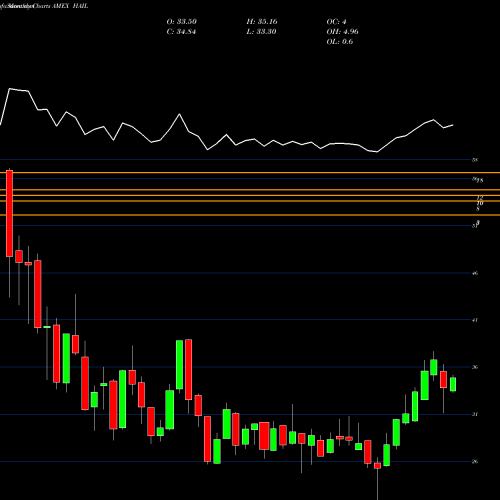The width and height of the screenshot is (500, 500).
Task: Select the high value H: 35.16
Action: (x=262, y=22)
